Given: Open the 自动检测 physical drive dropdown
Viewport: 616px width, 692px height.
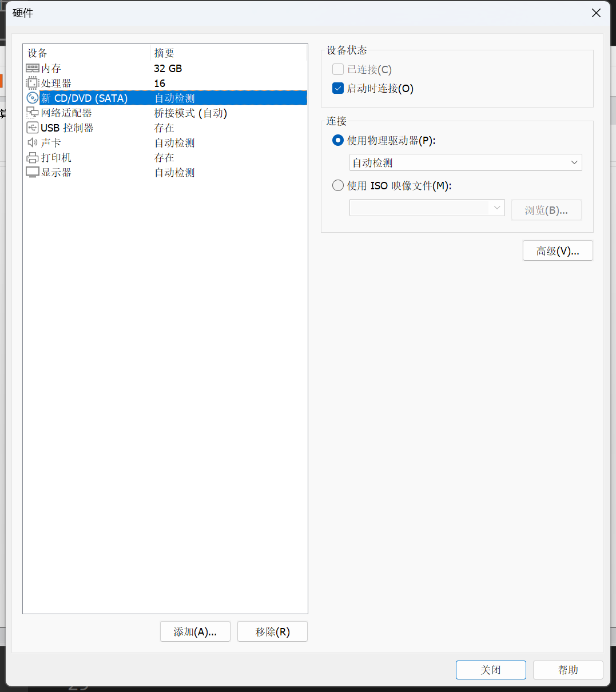Looking at the screenshot, I should (466, 162).
